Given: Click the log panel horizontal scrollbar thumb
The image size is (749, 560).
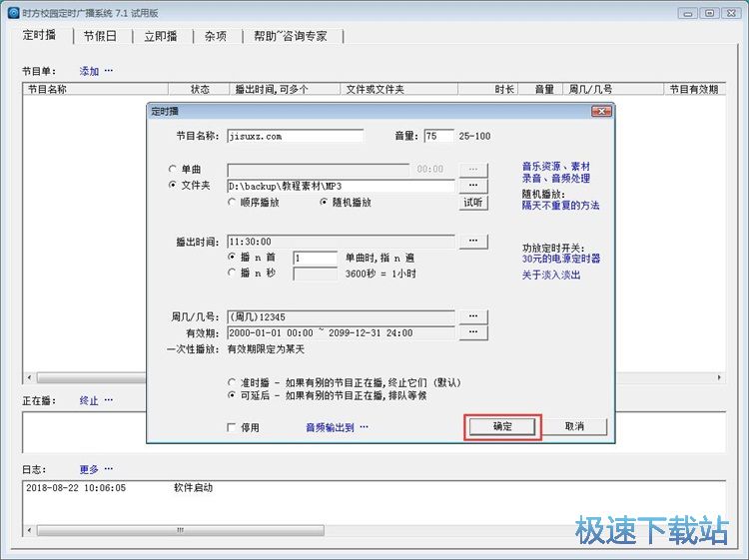Looking at the screenshot, I should pos(180,530).
